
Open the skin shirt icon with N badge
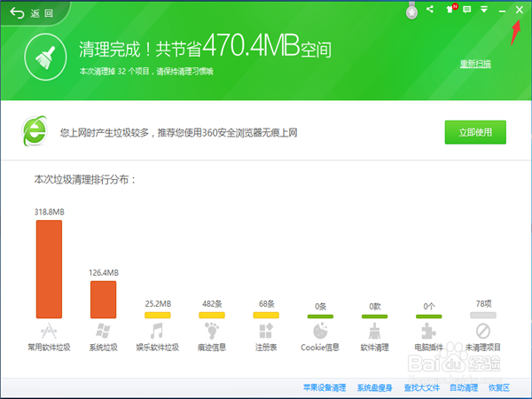tap(451, 9)
